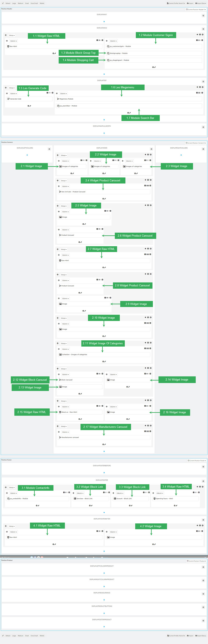The width and height of the screenshot is (208, 644).
Task: Switch to the Mobile view tab
Action: tap(42, 3)
